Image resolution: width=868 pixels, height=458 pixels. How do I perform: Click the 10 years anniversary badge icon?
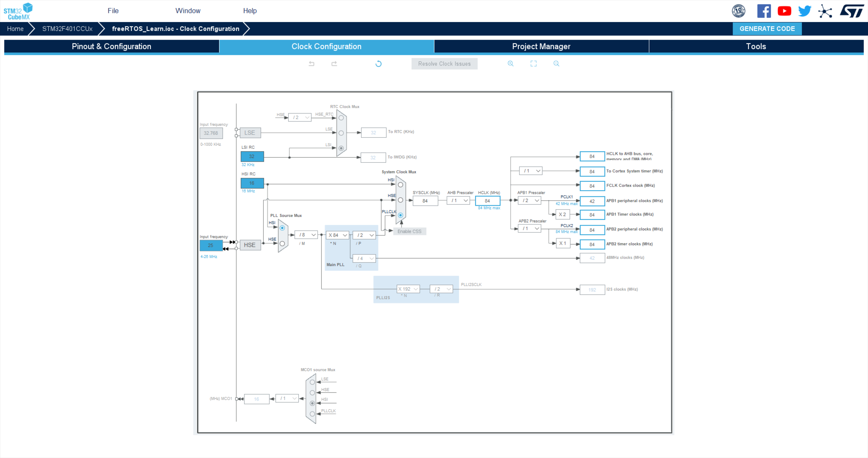click(x=738, y=11)
